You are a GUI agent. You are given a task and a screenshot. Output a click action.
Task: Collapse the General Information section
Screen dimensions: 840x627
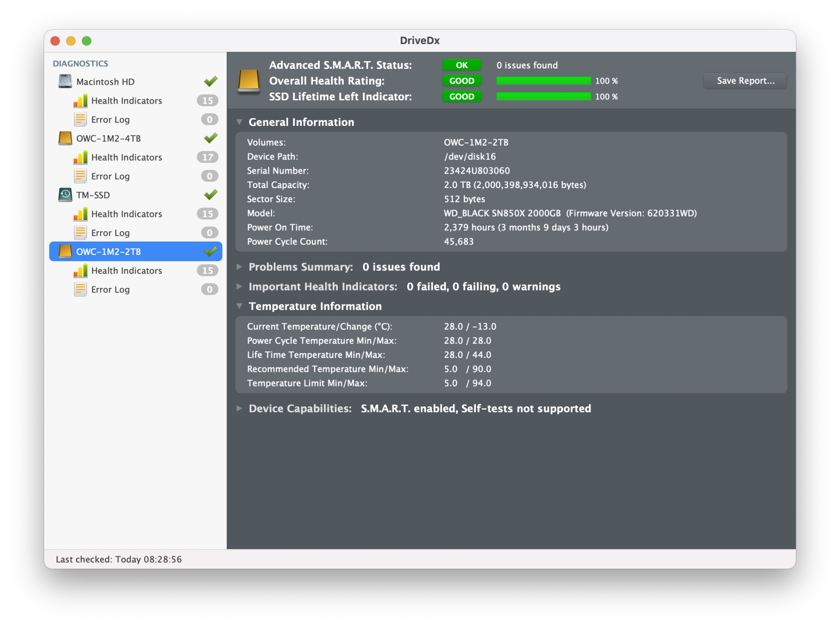(x=240, y=122)
